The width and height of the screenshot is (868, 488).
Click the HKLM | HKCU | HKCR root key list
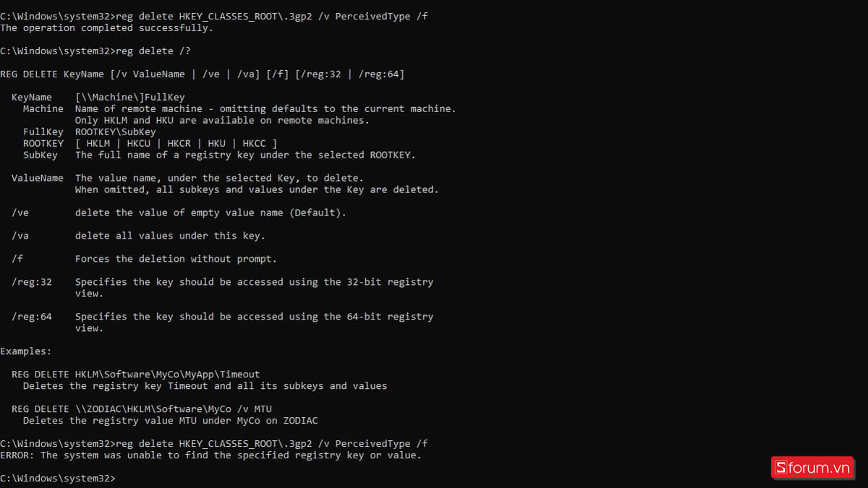pyautogui.click(x=176, y=143)
